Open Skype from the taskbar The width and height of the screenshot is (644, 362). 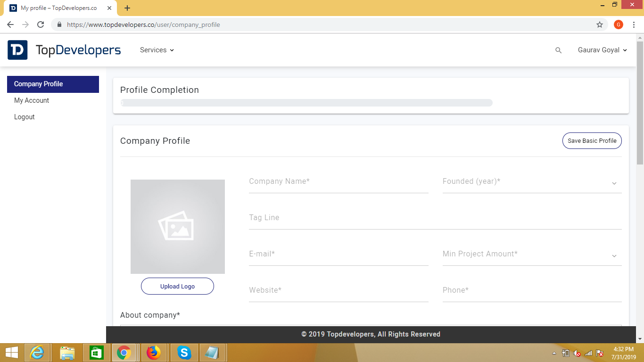[184, 352]
